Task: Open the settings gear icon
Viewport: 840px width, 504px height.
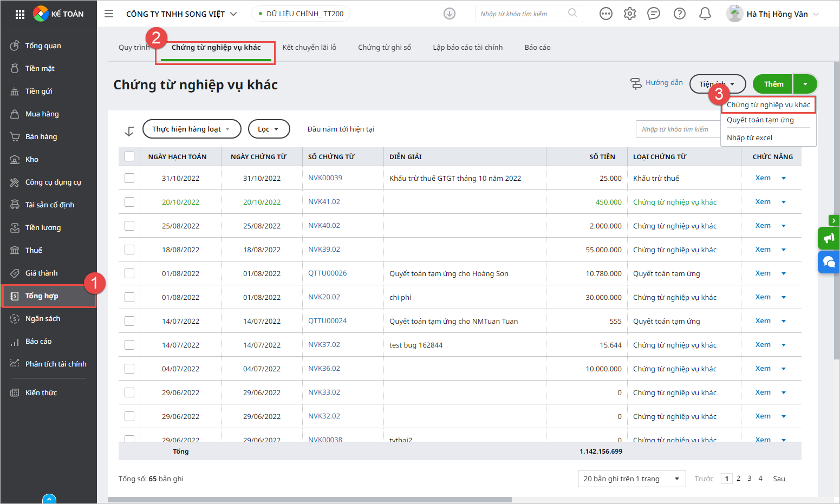Action: (x=630, y=14)
